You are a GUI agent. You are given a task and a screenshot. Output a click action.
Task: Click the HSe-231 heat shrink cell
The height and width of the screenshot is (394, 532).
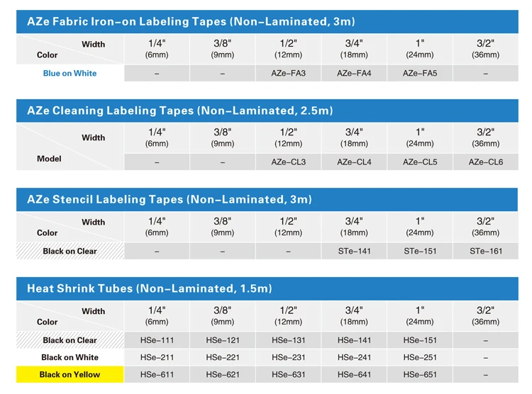(x=288, y=357)
